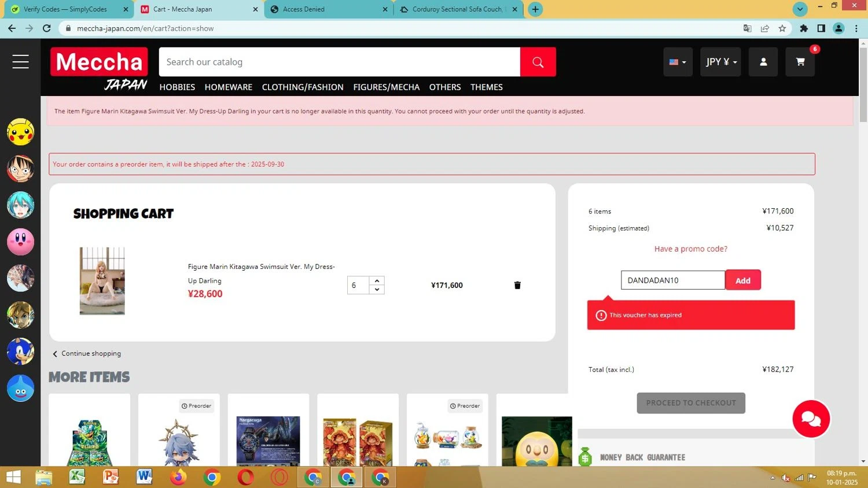Open the OTHERS menu

pos(445,87)
